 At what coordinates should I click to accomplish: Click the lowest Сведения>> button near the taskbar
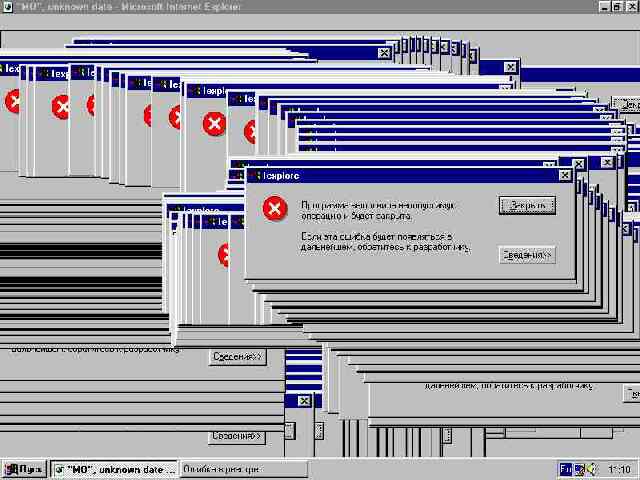pos(236,436)
